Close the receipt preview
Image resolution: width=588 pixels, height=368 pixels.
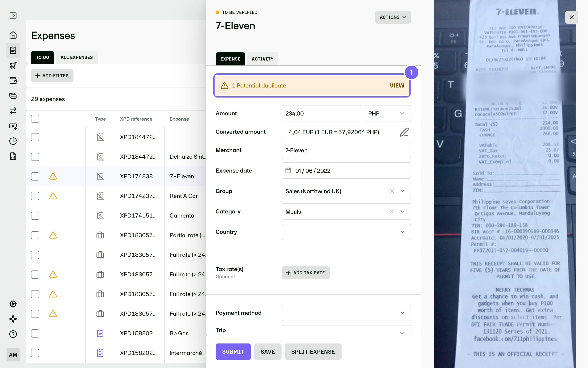[571, 17]
